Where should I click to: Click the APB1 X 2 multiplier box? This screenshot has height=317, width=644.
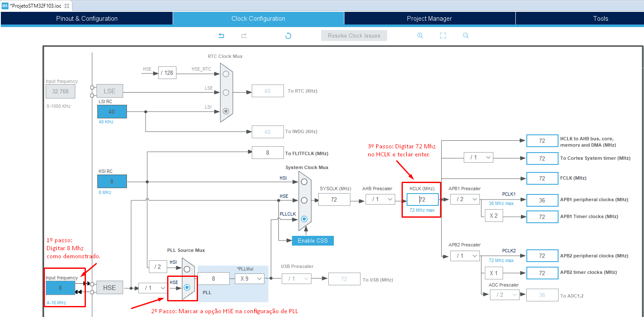tap(494, 216)
